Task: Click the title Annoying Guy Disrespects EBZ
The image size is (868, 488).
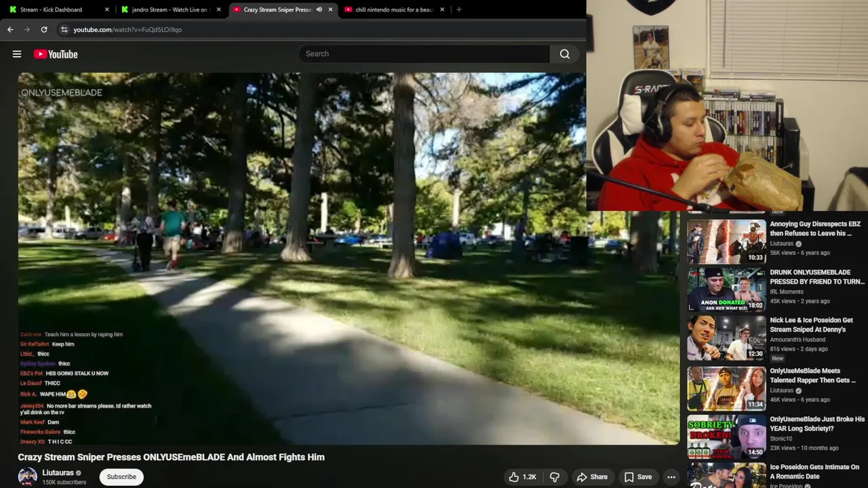Action: pos(815,228)
